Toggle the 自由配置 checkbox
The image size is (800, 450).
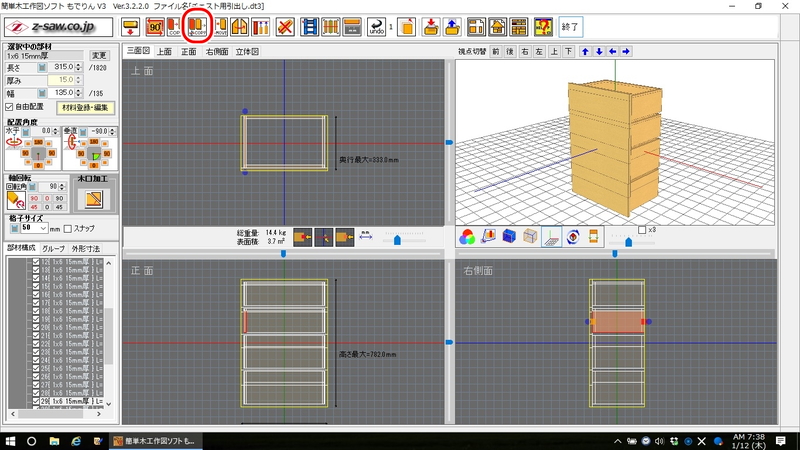10,106
